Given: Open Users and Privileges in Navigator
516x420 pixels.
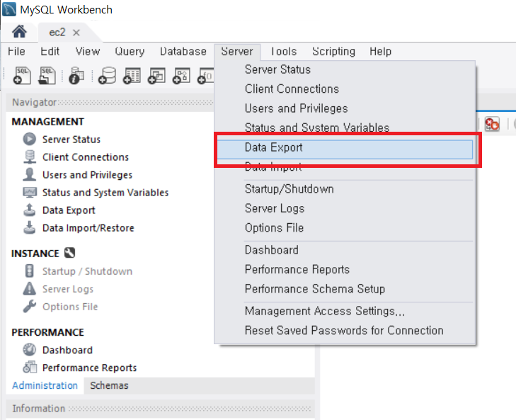Looking at the screenshot, I should coord(87,175).
